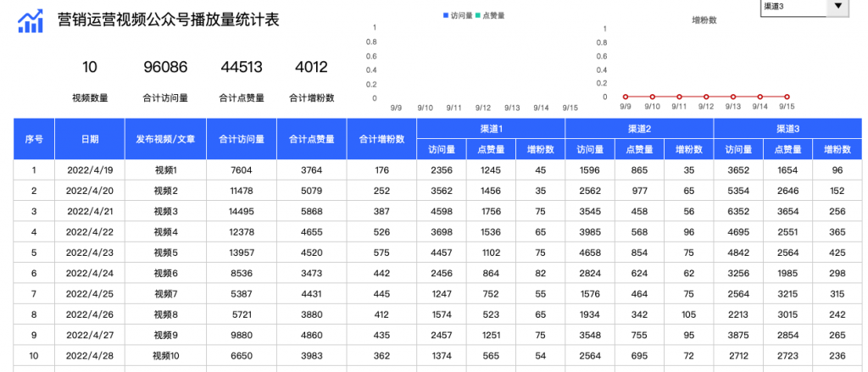Viewport: 868px width, 372px height.
Task: Select the 视频10 cell
Action: (x=165, y=355)
